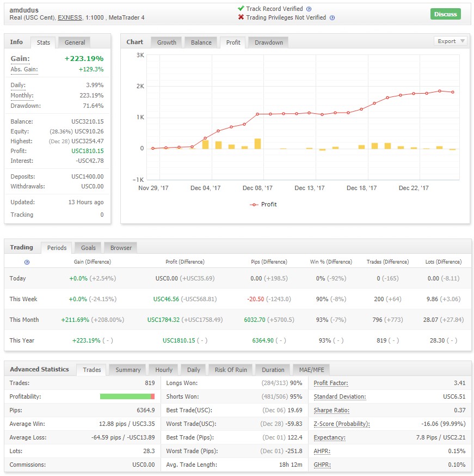474x476 pixels.
Task: View the Drawdown chart tab
Action: point(269,42)
